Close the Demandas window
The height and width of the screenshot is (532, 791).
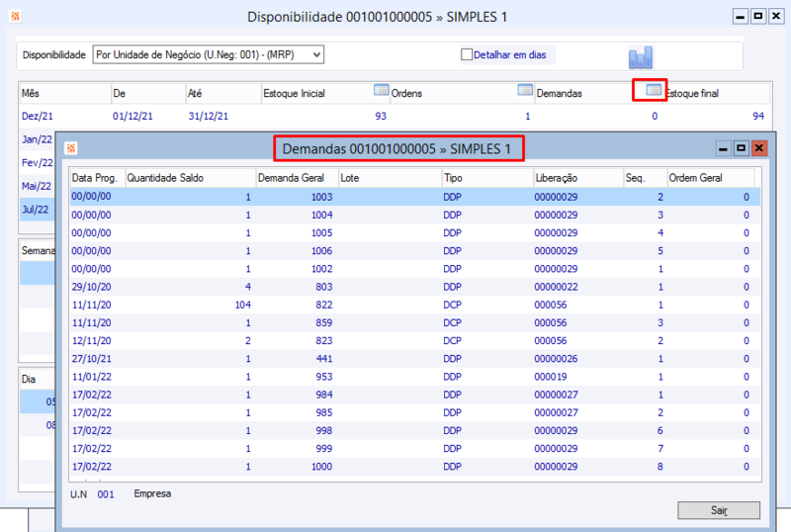pyautogui.click(x=758, y=148)
